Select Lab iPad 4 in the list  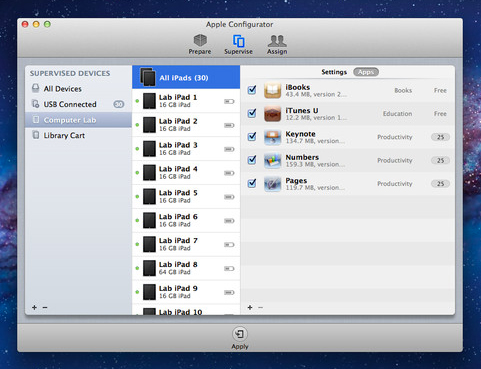186,173
